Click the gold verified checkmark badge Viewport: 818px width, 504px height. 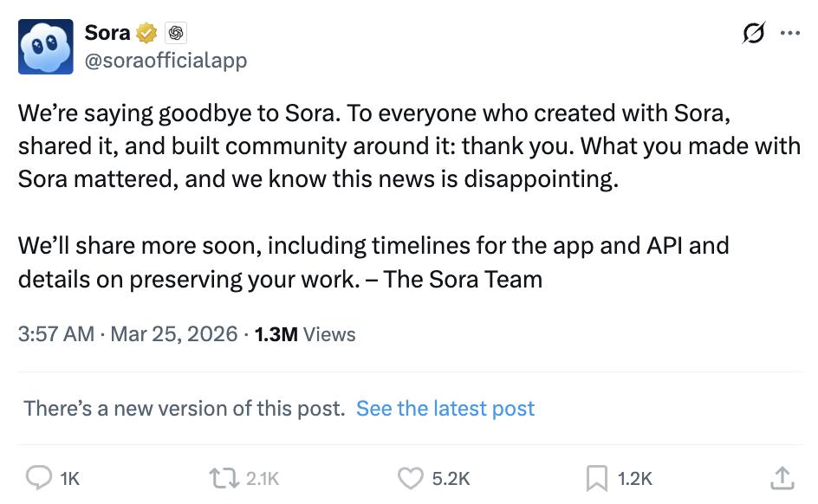146,32
